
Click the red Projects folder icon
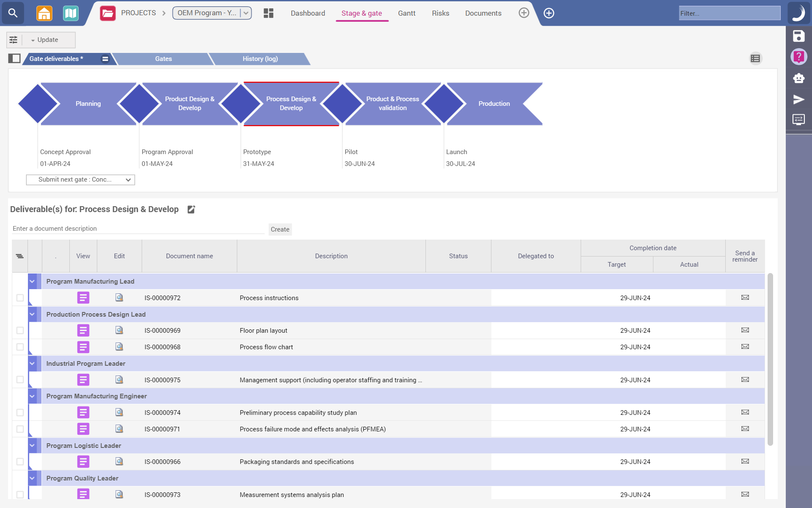point(107,13)
